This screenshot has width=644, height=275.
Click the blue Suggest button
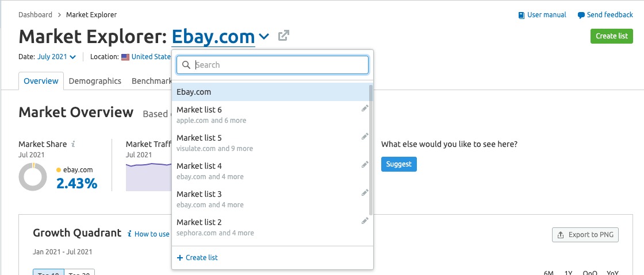click(399, 164)
